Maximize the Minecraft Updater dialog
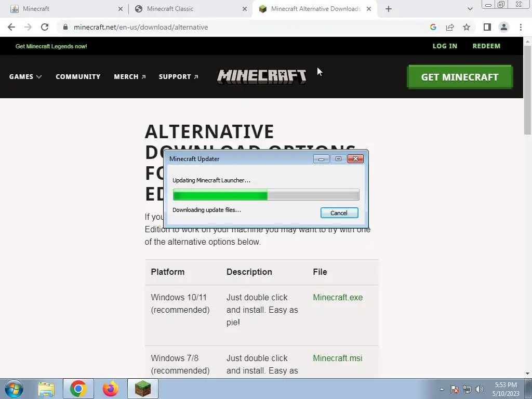Viewport: 532px width, 399px height. [338, 159]
